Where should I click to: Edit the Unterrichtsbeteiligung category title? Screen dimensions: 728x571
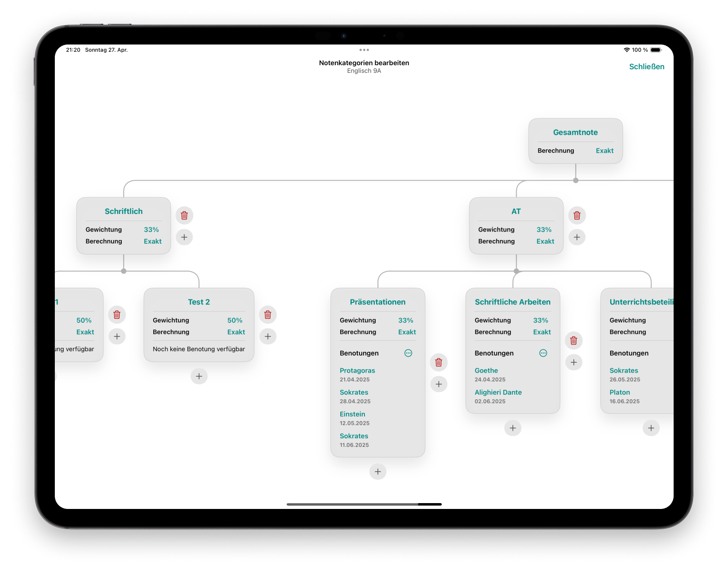[641, 302]
